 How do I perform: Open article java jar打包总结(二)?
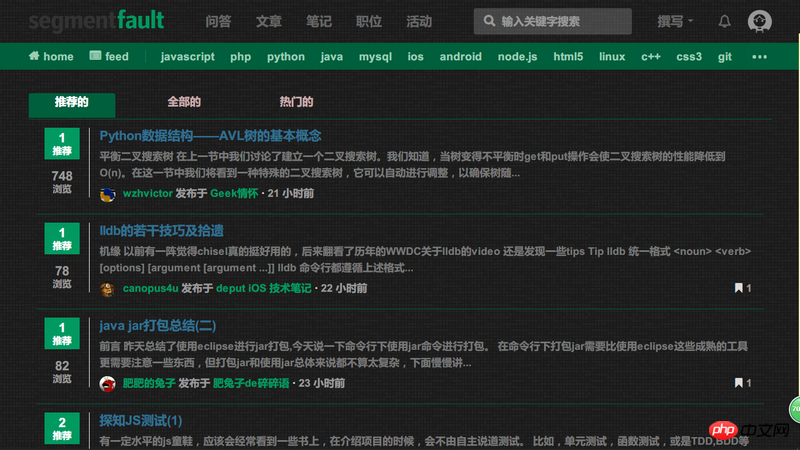[158, 326]
